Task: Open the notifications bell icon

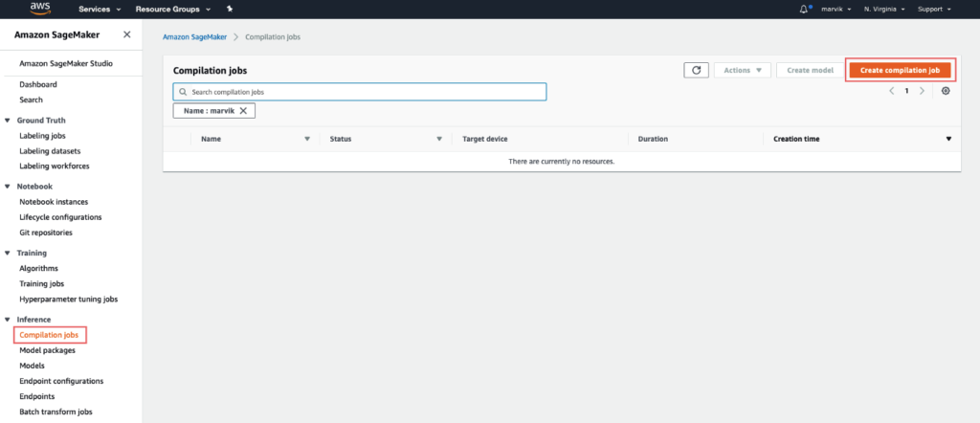Action: coord(803,10)
